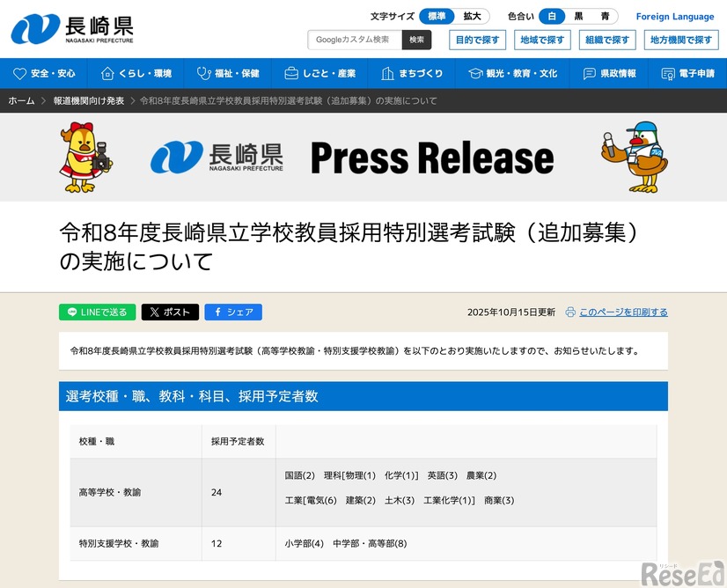Expand the 目的で探す menu
Image resolution: width=727 pixels, height=588 pixels.
click(x=478, y=40)
